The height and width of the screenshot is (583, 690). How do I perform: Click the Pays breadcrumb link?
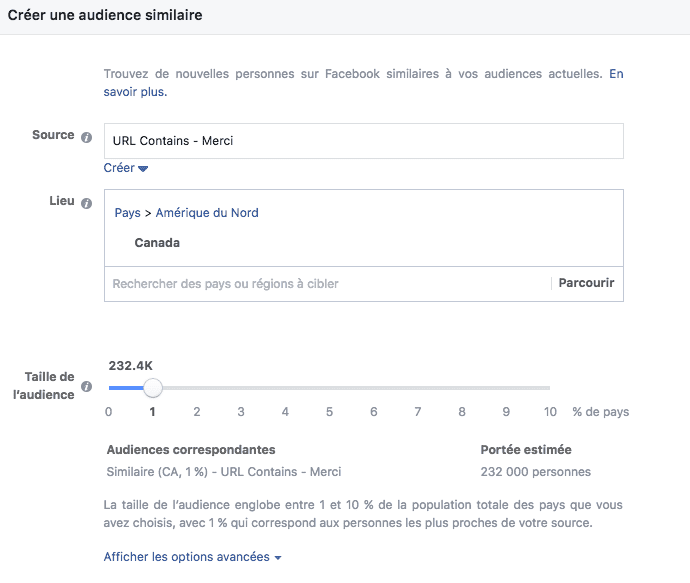[x=127, y=213]
